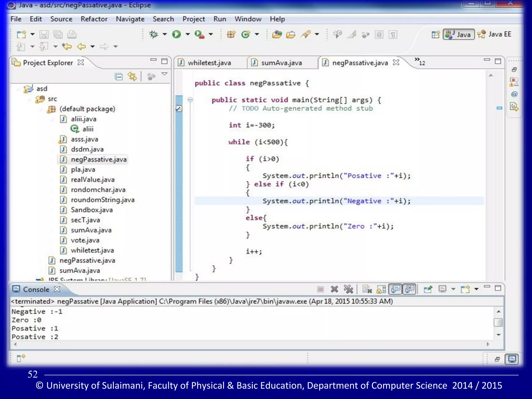Click the New Java Class icon
Viewport: 532px width, 399px height.
[245, 34]
